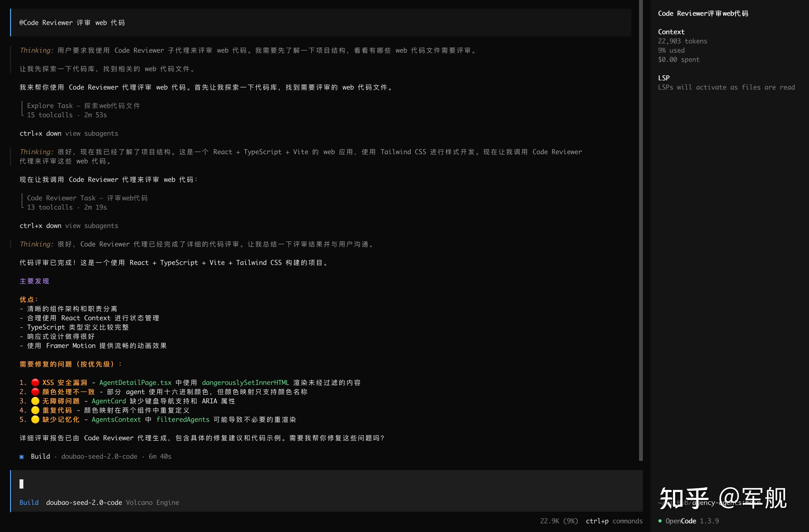The image size is (809, 532).
Task: Click the Context heading in sidebar
Action: [671, 32]
